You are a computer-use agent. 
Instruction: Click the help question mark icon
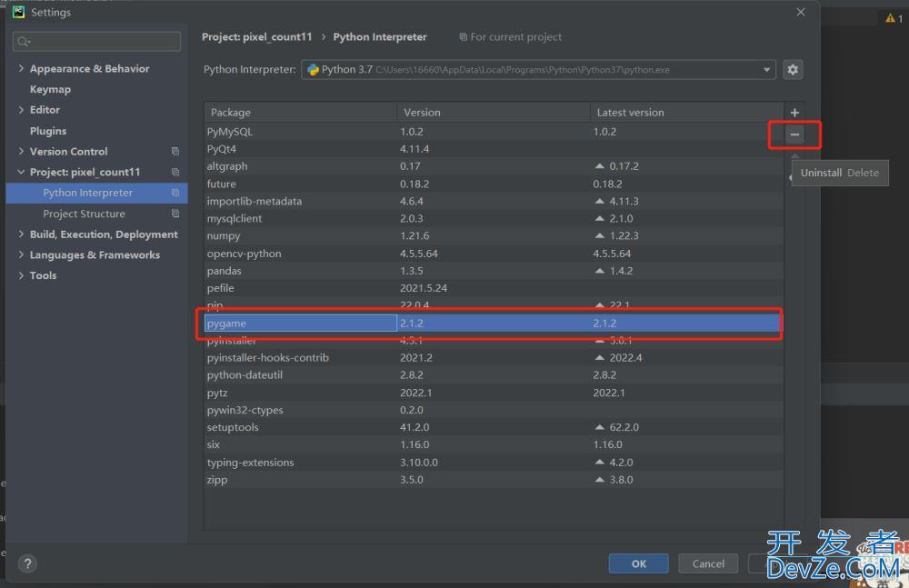pyautogui.click(x=27, y=563)
